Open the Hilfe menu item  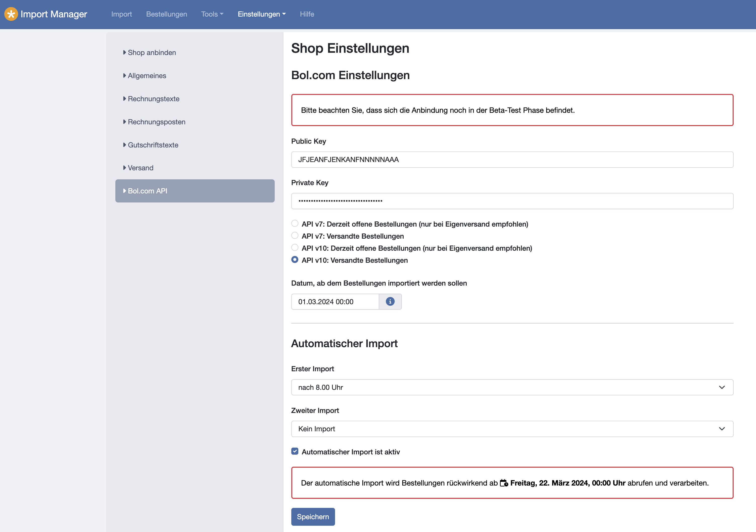click(307, 14)
